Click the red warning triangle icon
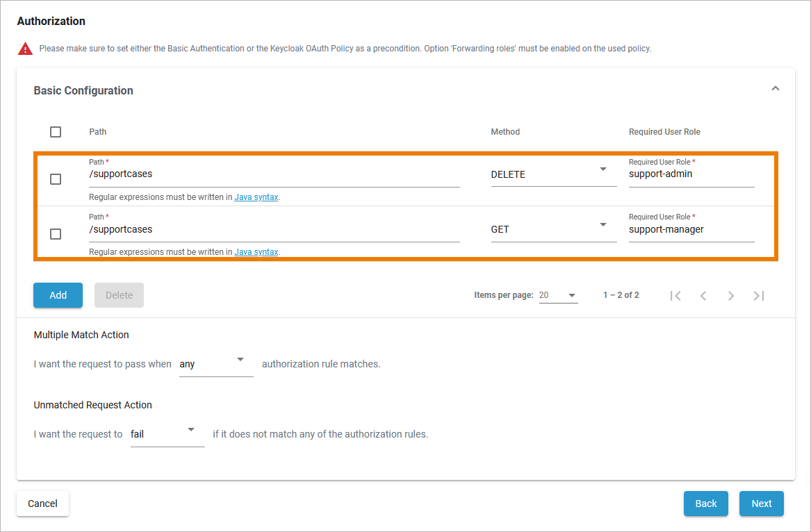This screenshot has width=811, height=532. tap(26, 48)
